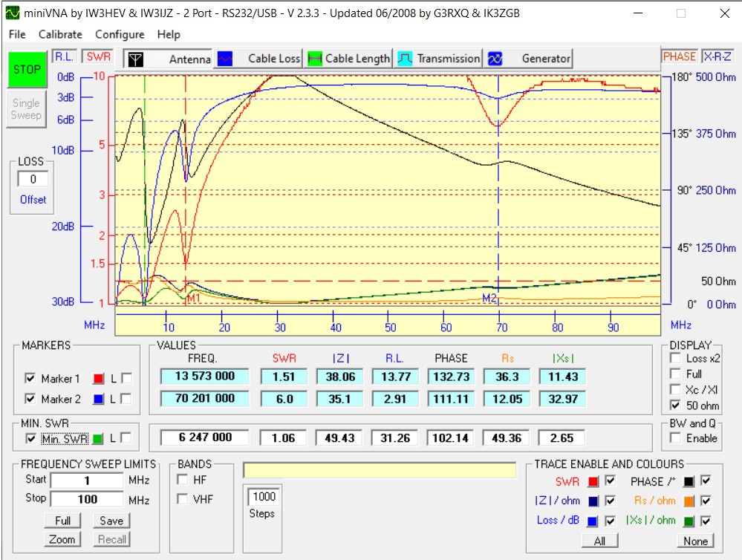This screenshot has height=560, width=742.
Task: Open the Calibrate menu
Action: click(60, 34)
